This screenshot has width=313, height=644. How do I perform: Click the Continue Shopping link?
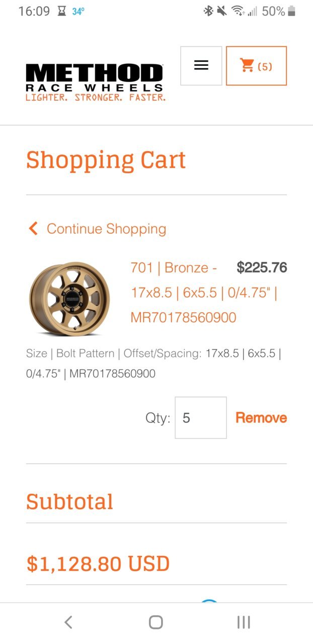106,229
